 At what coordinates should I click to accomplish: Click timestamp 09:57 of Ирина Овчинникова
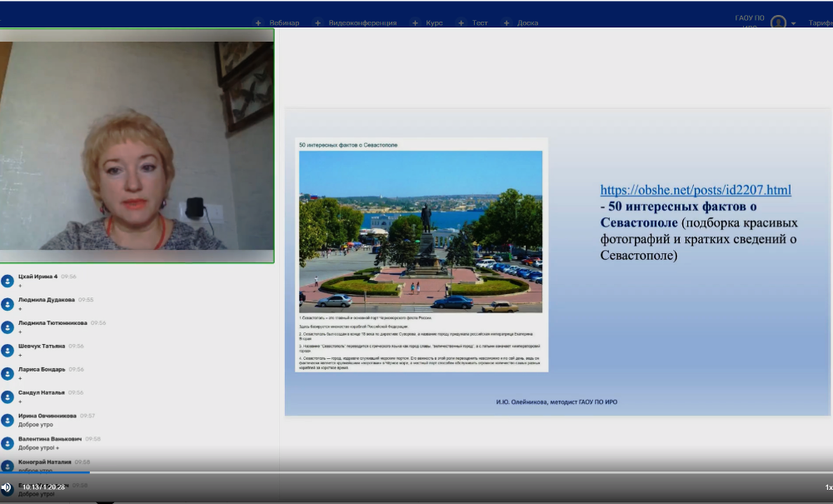pyautogui.click(x=87, y=416)
